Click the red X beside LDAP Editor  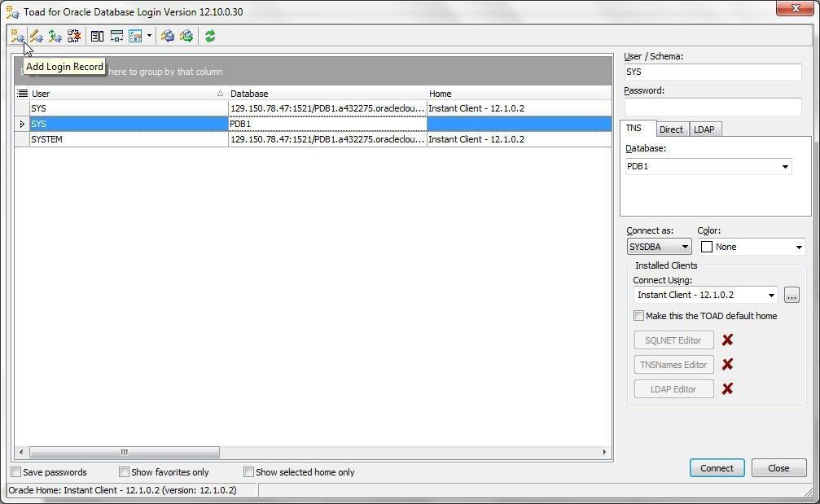click(x=727, y=389)
